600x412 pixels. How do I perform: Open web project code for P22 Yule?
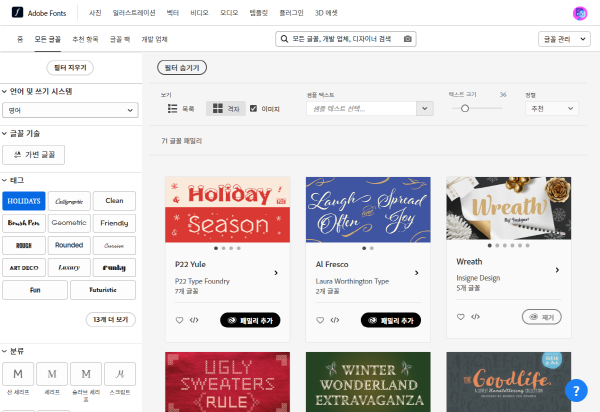tap(194, 320)
